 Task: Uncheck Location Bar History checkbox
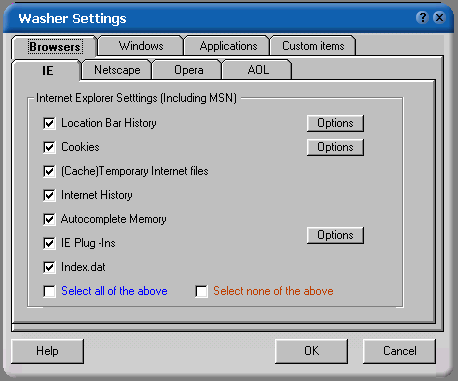coord(49,123)
